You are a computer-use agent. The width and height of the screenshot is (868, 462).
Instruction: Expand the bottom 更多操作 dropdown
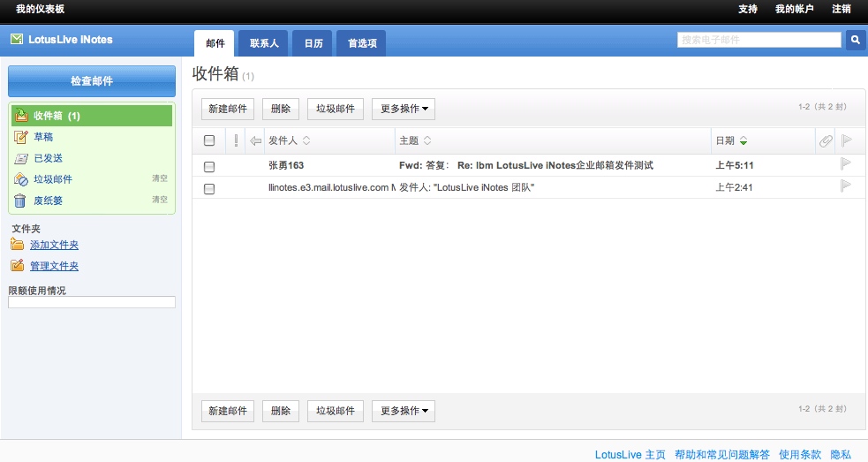(x=403, y=411)
